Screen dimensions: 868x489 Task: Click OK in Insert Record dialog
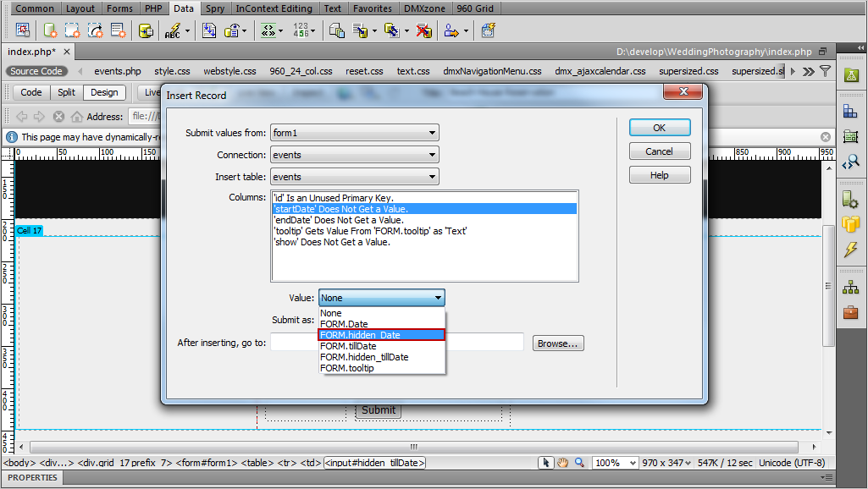click(x=660, y=127)
